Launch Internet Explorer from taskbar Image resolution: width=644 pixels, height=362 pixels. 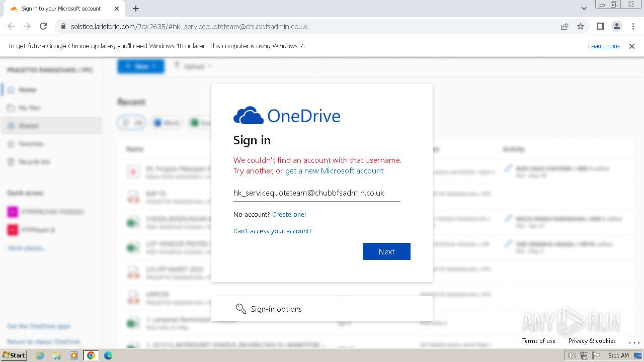click(x=40, y=355)
